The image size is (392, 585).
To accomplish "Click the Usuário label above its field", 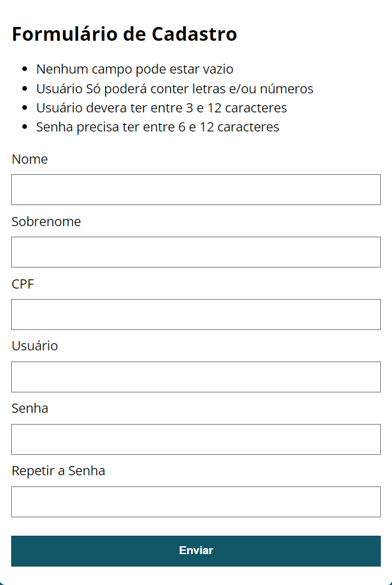I will click(x=34, y=346).
